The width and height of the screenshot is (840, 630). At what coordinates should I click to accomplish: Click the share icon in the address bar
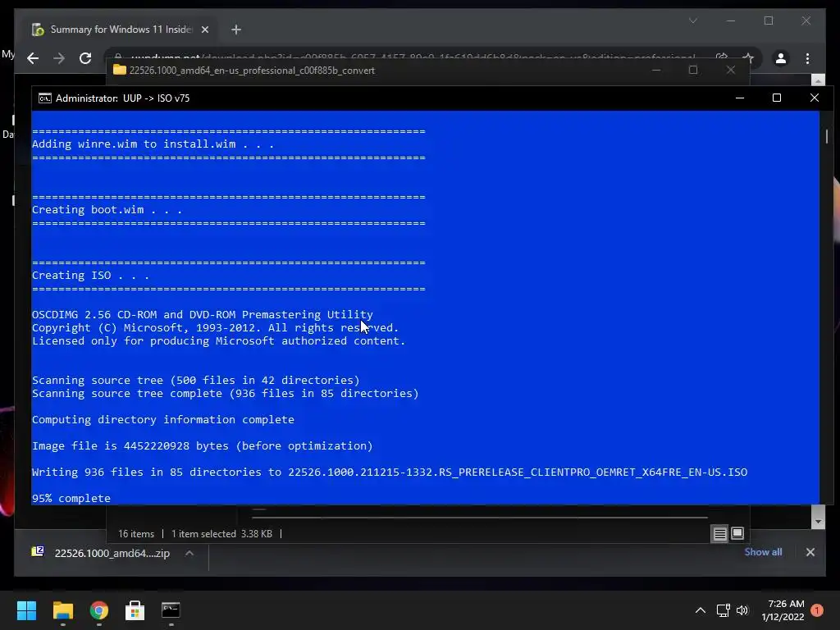[722, 58]
